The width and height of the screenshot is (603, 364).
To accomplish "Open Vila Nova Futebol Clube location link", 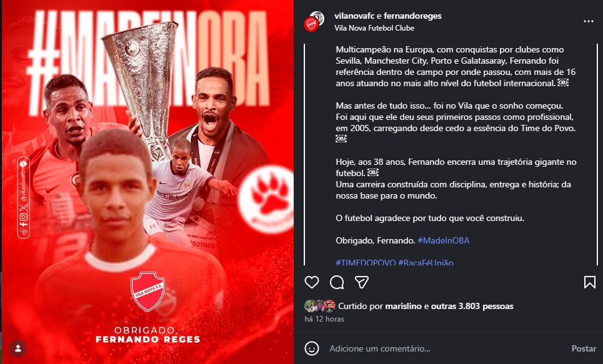I will click(x=374, y=28).
